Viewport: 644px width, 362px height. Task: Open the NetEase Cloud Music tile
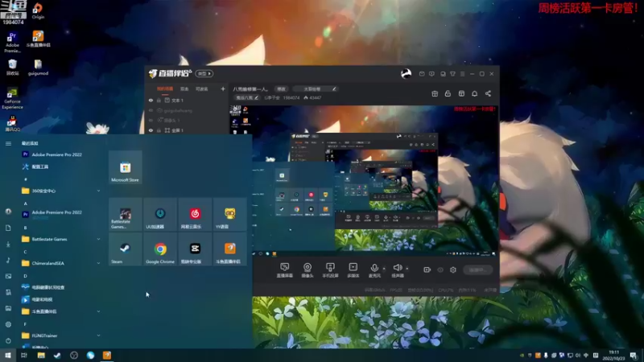pos(195,214)
